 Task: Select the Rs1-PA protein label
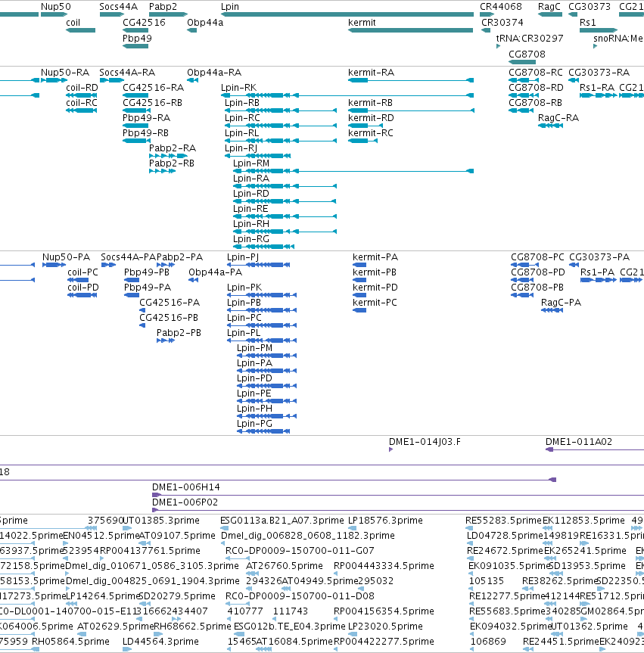597,272
